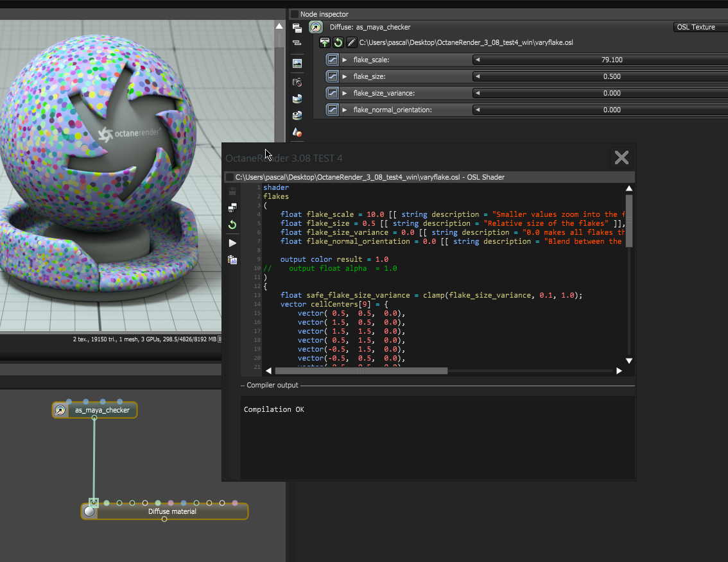Open the script editor using the pencil icon

(351, 43)
